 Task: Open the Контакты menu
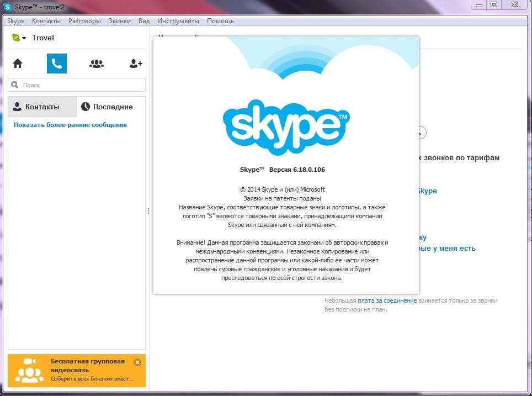coord(46,21)
